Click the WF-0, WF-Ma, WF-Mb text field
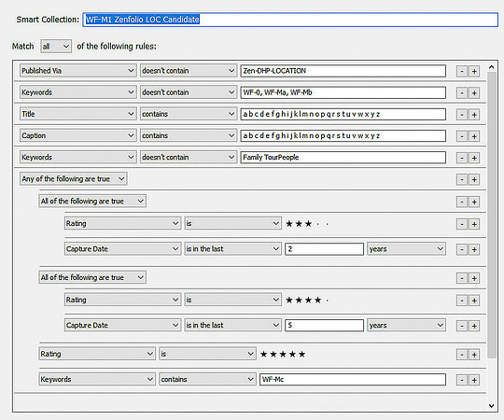 coord(343,92)
